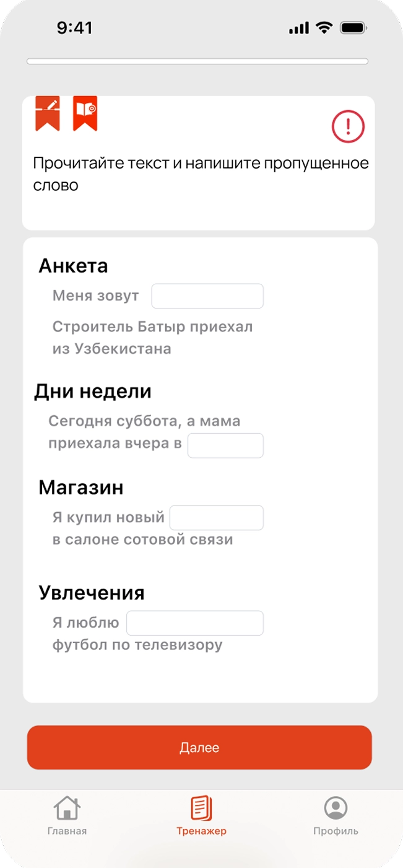Open the Профиль tab
403x868 pixels.
pyautogui.click(x=334, y=818)
